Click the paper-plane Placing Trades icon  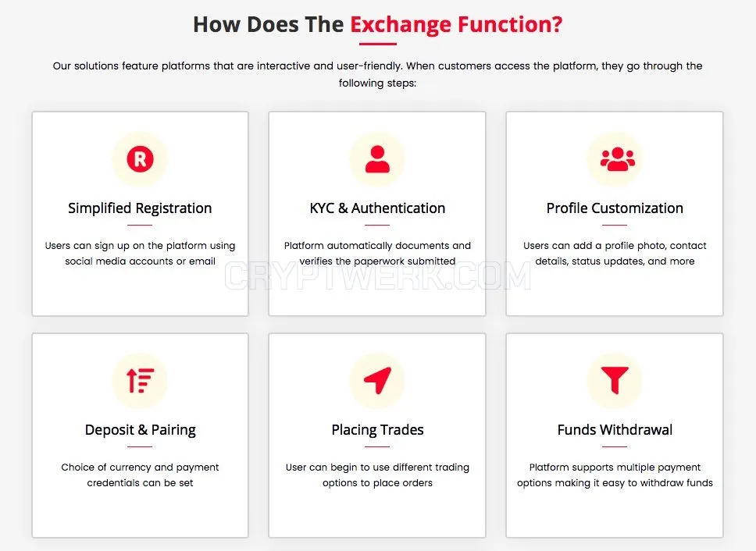click(377, 381)
